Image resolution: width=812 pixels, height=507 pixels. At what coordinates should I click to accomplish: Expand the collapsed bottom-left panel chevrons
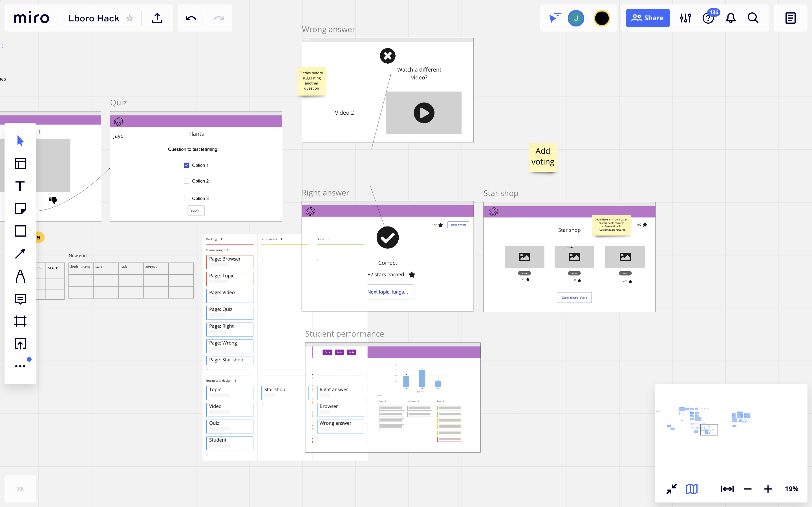coord(20,489)
